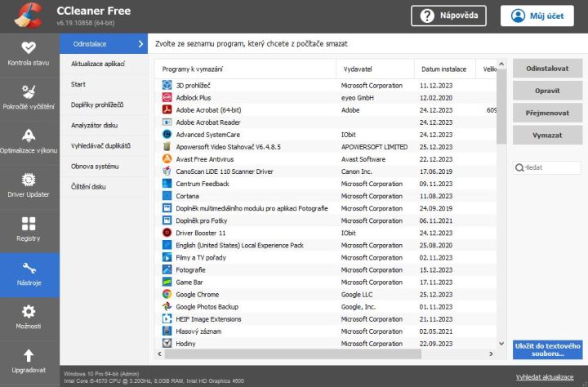Viewport: 588px width, 387px height.
Task: Select English (United States) Local Experience Pack
Action: pos(326,245)
